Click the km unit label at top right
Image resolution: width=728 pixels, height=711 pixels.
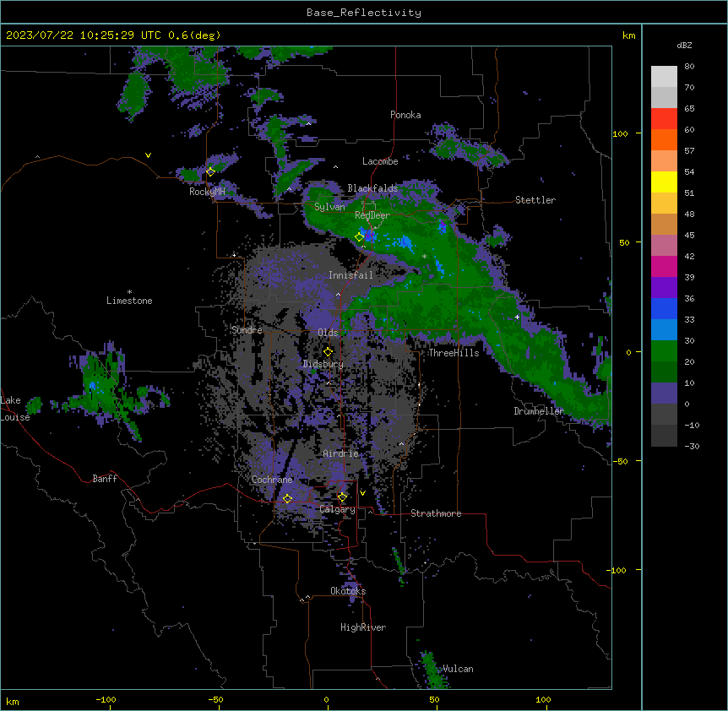point(628,35)
